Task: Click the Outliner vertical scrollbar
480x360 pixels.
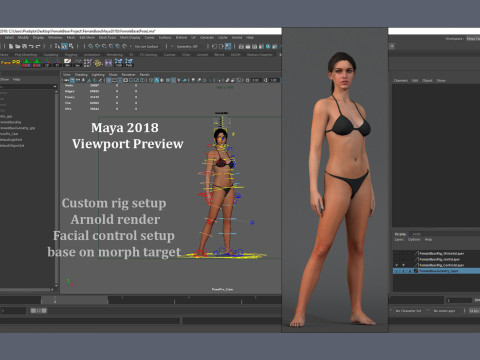Action: click(56, 188)
